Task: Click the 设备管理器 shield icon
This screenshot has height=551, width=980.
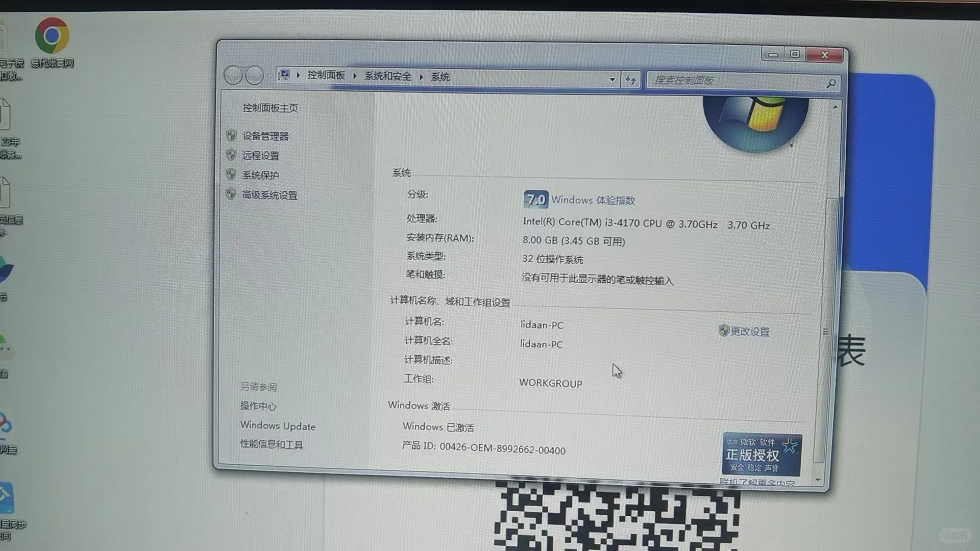Action: pos(231,134)
